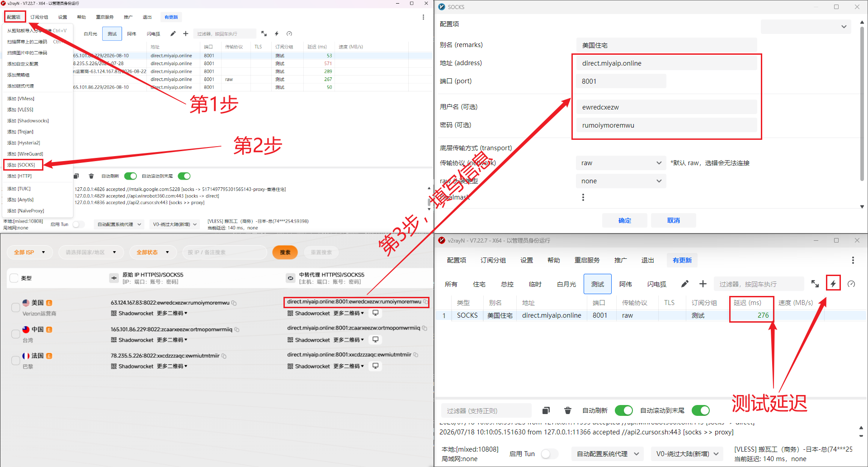Click the trash clear-log icon in top-left v2rayN
Image resolution: width=868 pixels, height=467 pixels.
pos(91,176)
